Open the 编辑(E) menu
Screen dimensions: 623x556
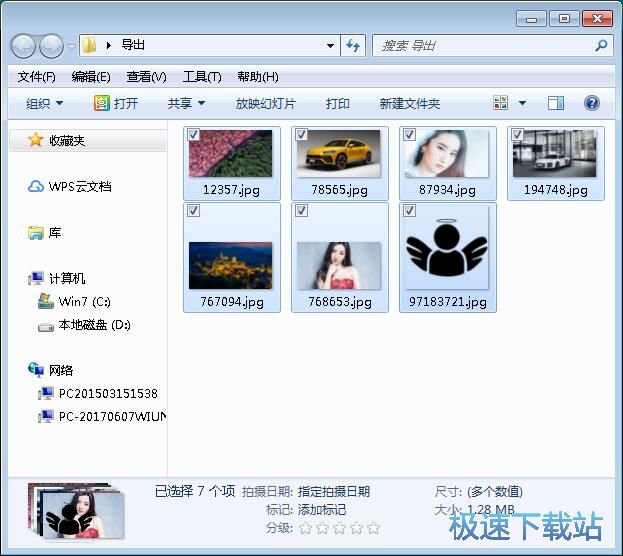(x=91, y=77)
